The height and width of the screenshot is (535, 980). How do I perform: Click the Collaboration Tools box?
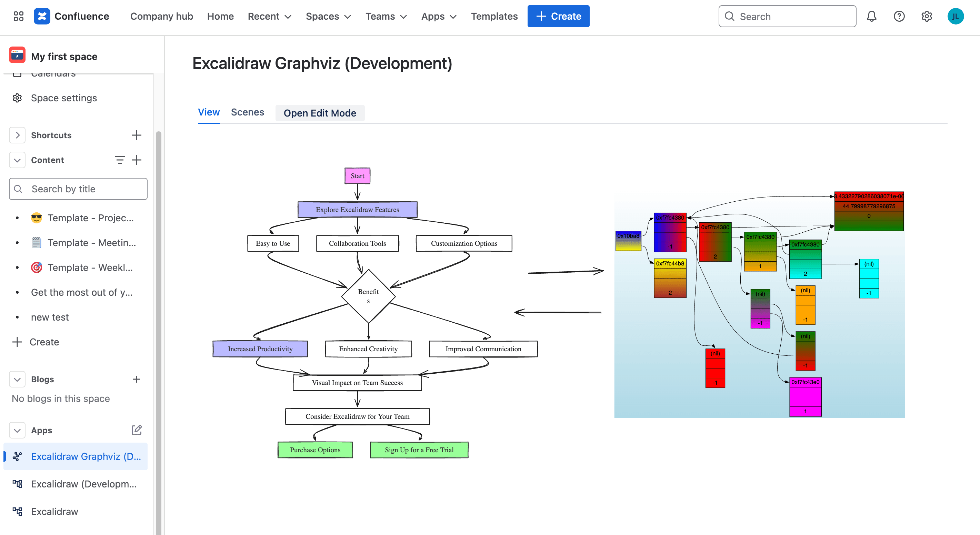pos(357,243)
